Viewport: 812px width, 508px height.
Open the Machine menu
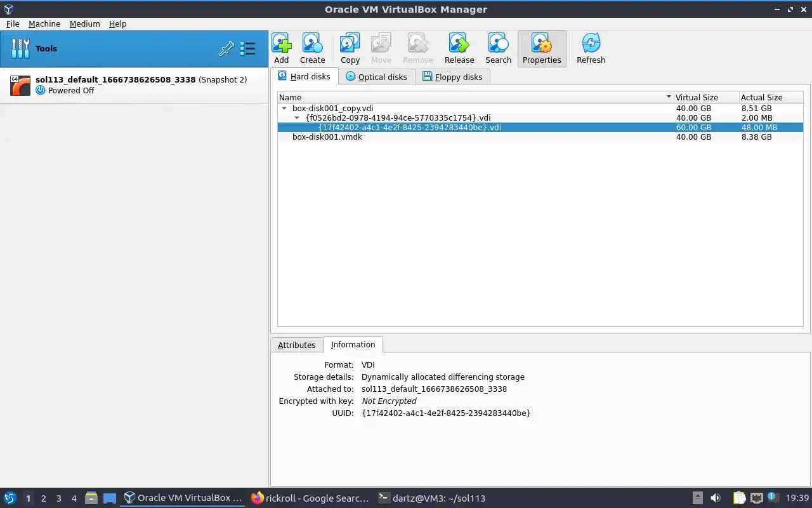coord(44,23)
